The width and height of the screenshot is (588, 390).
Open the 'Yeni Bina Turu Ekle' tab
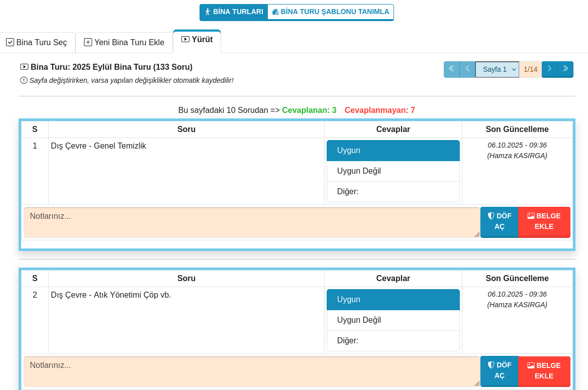(124, 43)
